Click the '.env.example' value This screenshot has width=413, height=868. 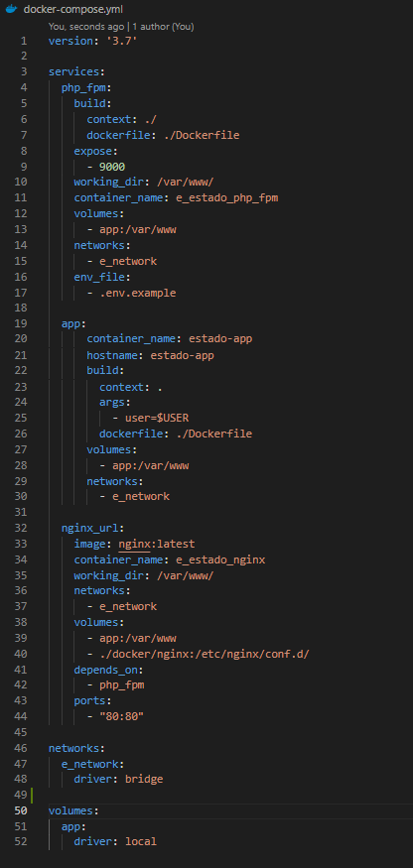[138, 293]
